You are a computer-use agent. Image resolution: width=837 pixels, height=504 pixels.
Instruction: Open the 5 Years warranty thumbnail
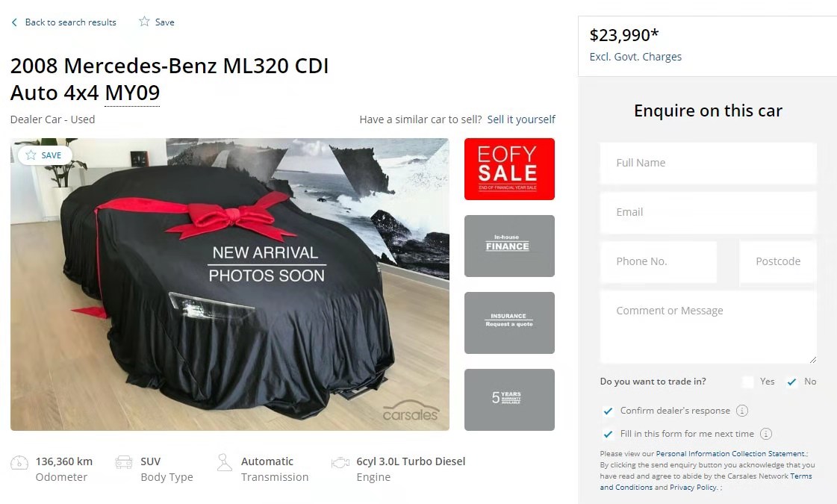coord(509,400)
